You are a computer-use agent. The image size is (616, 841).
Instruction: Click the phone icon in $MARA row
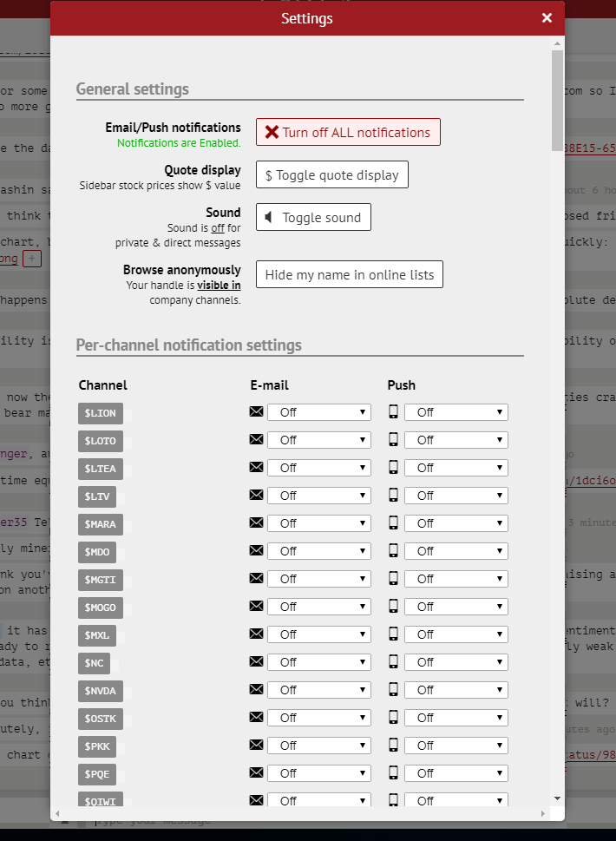click(394, 522)
